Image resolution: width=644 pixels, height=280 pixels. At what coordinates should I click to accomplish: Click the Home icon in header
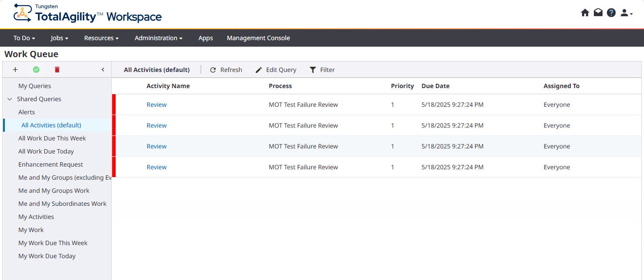(585, 13)
